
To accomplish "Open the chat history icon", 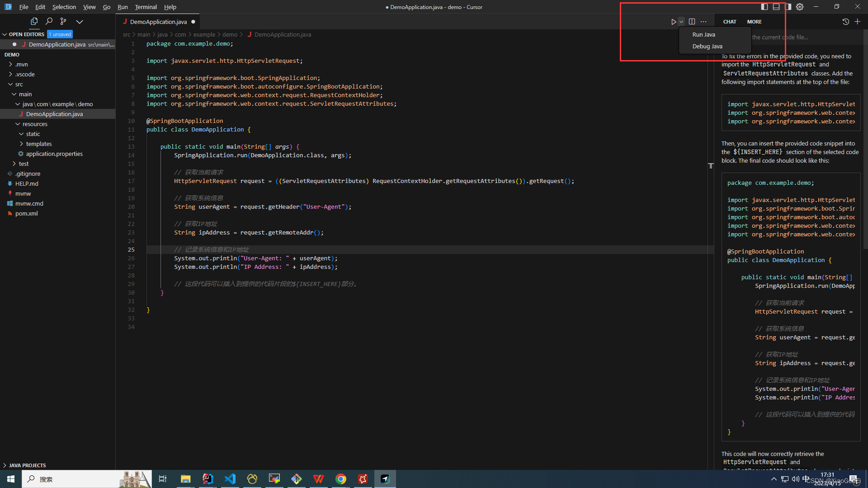I will [845, 22].
